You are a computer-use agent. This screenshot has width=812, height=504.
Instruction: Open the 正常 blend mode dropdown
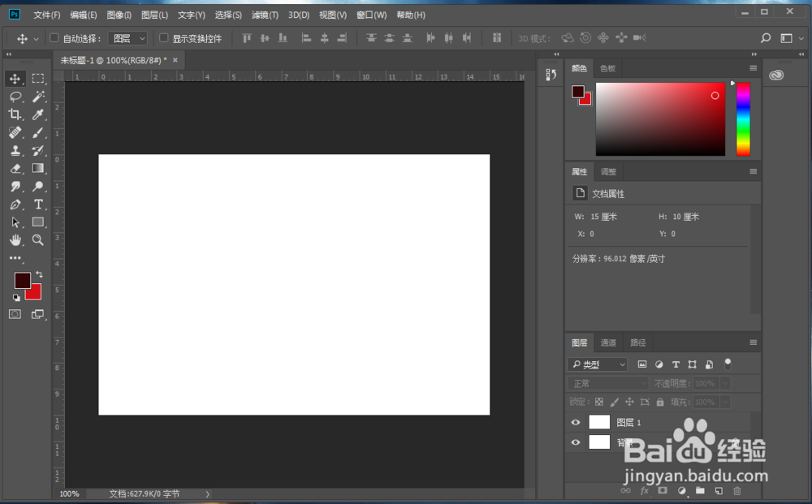pos(608,383)
